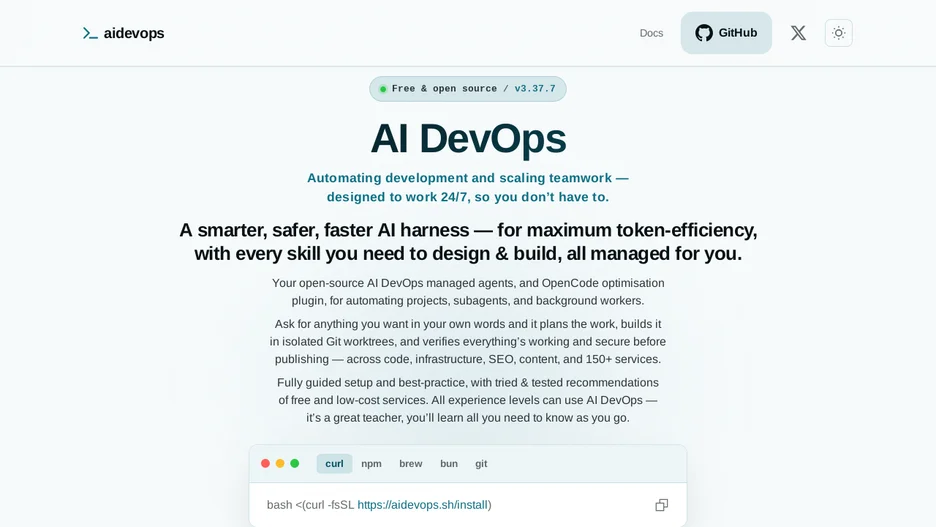Switch to the git install tab
Viewport: 936px width, 527px height.
(x=481, y=464)
